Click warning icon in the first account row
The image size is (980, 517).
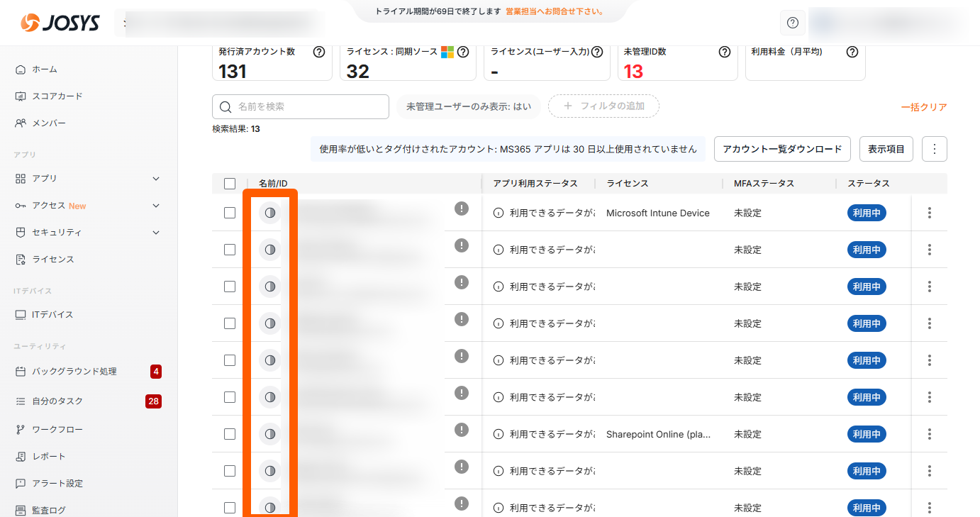(x=462, y=209)
